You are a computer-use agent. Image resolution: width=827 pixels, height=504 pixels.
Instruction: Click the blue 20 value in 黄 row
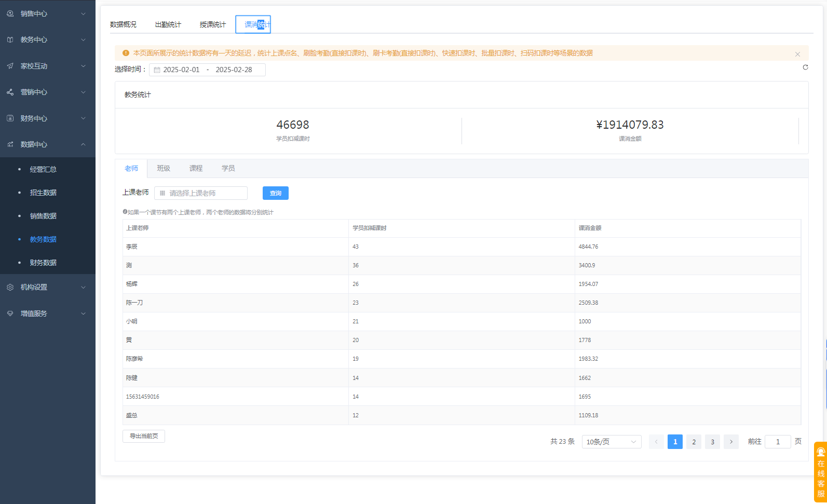(356, 340)
